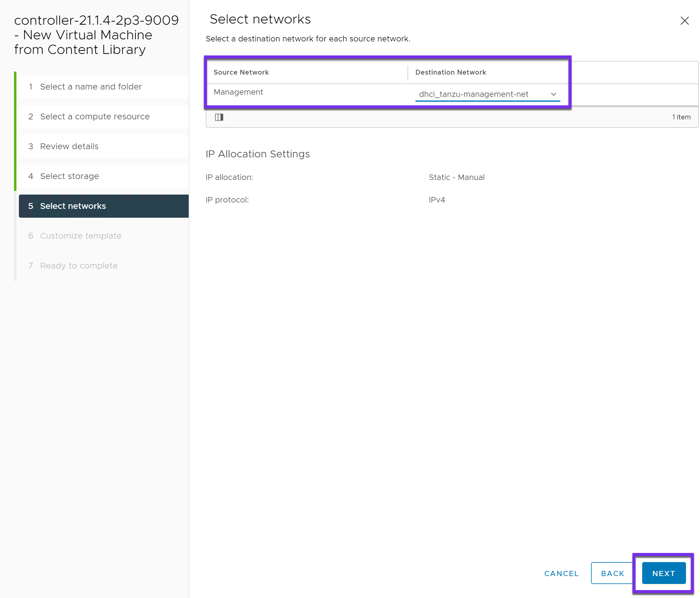Click the Destination Network column header
700x598 pixels.
[450, 72]
